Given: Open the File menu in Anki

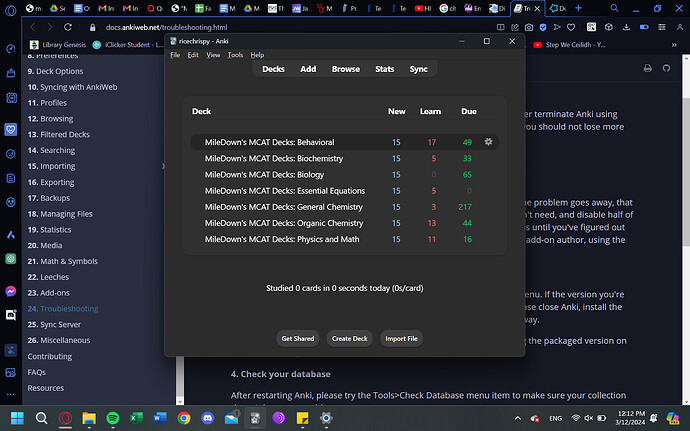Looking at the screenshot, I should click(175, 55).
